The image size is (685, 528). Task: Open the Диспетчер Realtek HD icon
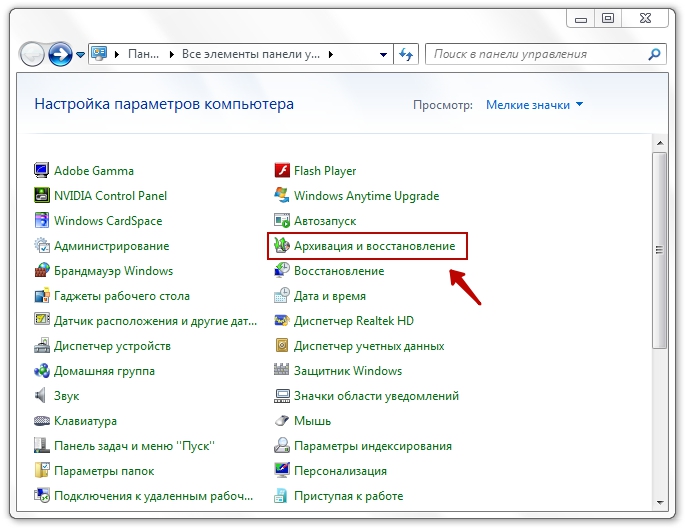[x=282, y=321]
